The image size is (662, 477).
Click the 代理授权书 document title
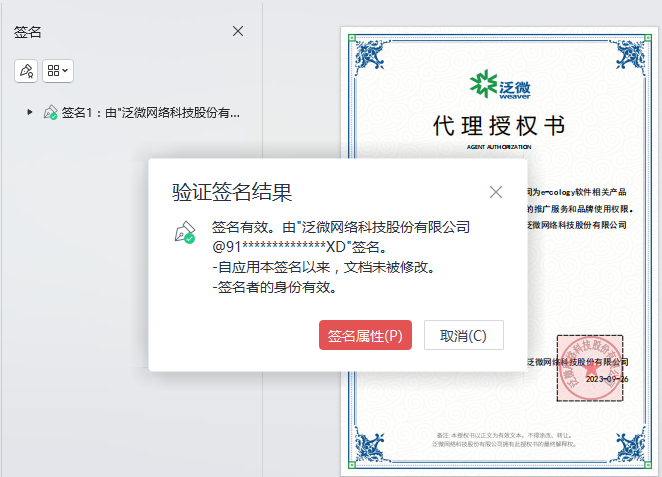coord(498,126)
